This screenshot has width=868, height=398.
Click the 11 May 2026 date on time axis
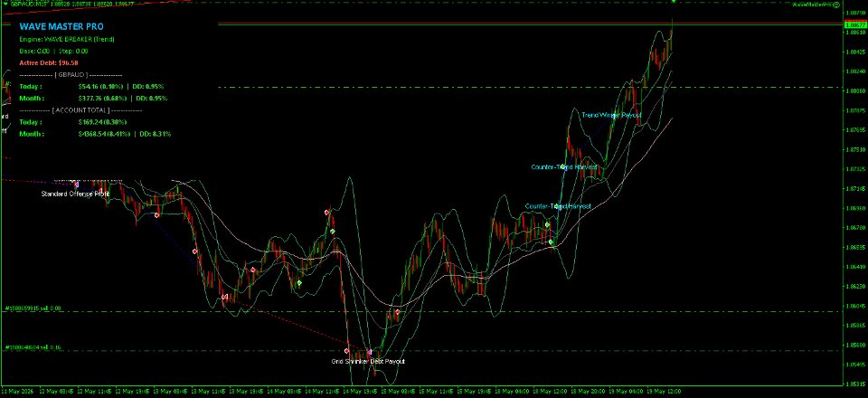click(x=18, y=392)
